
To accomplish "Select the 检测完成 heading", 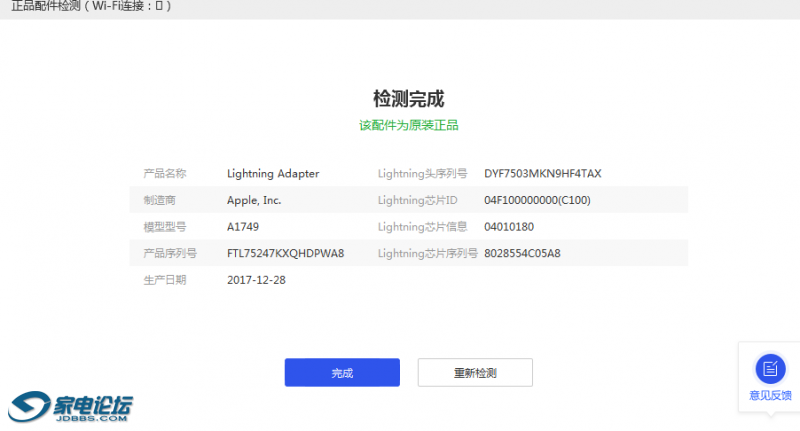I will click(409, 98).
